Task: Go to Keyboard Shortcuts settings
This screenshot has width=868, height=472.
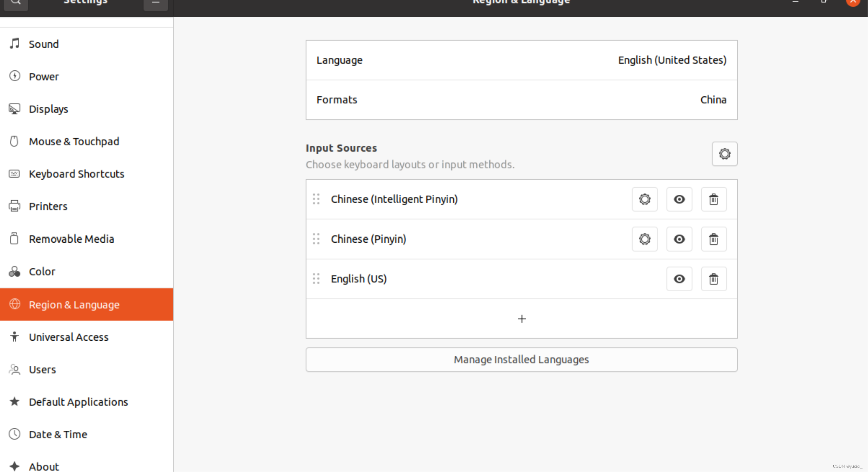Action: pyautogui.click(x=76, y=174)
